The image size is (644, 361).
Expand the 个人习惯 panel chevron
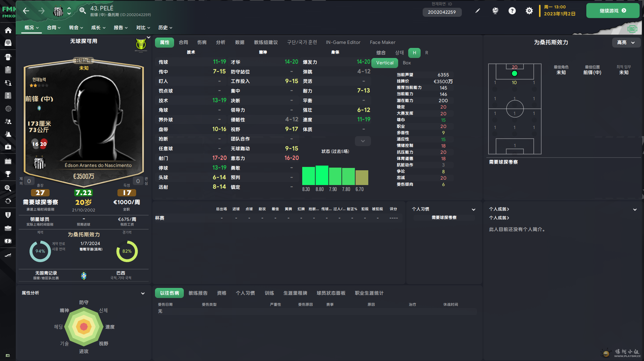[474, 209]
